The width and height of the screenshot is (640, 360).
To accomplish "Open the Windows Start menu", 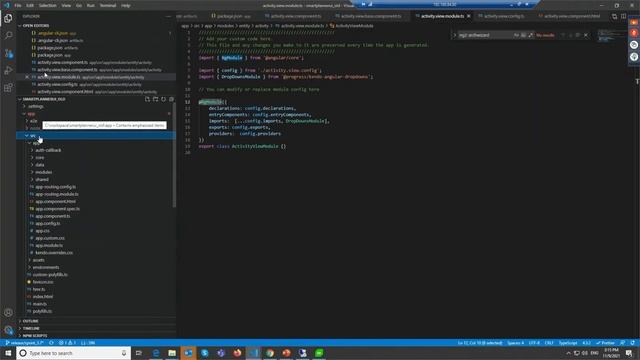I will click(8, 353).
